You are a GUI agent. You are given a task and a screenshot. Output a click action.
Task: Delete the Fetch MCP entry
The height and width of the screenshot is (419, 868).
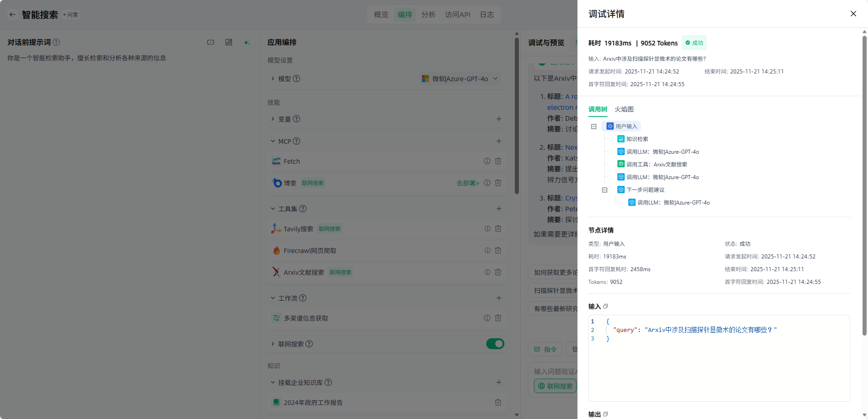click(x=498, y=161)
